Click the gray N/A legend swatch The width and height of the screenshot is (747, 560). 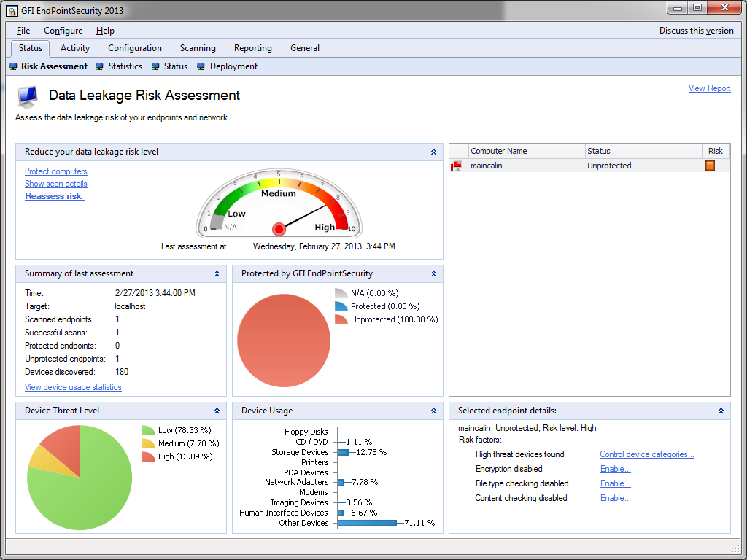click(341, 293)
